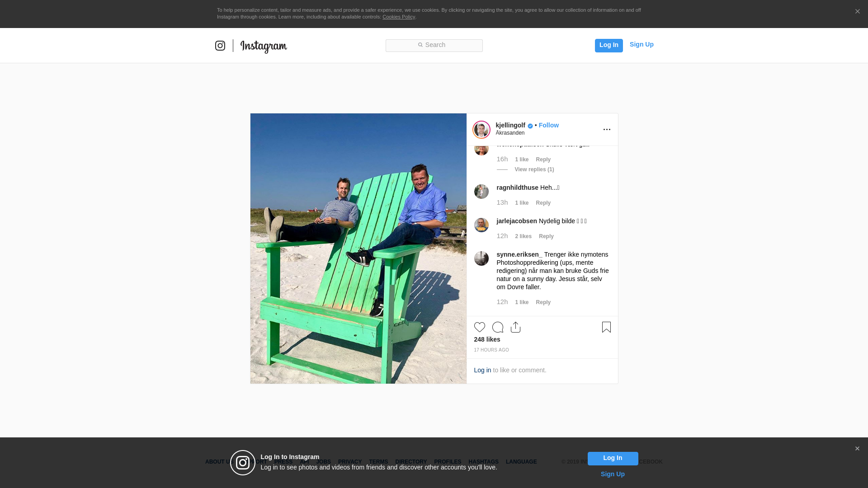The width and height of the screenshot is (868, 488).
Task: Click ragnhildthuse commenter avatar
Action: [x=481, y=192]
